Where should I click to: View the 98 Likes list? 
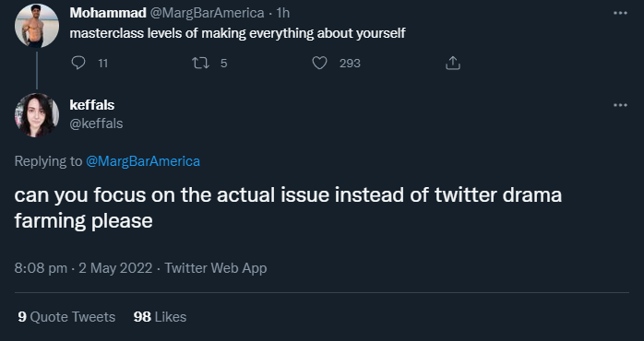click(x=161, y=317)
